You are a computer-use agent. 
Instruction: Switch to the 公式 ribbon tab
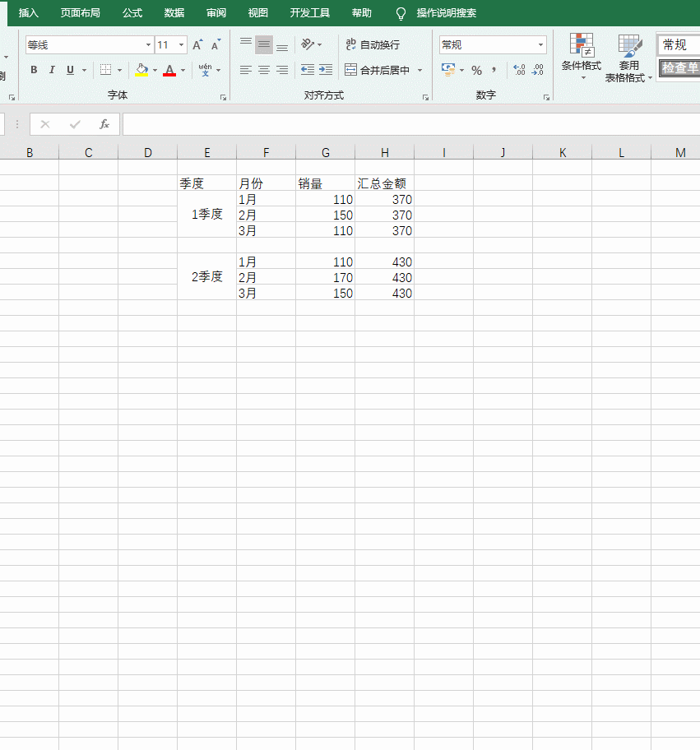(x=131, y=13)
